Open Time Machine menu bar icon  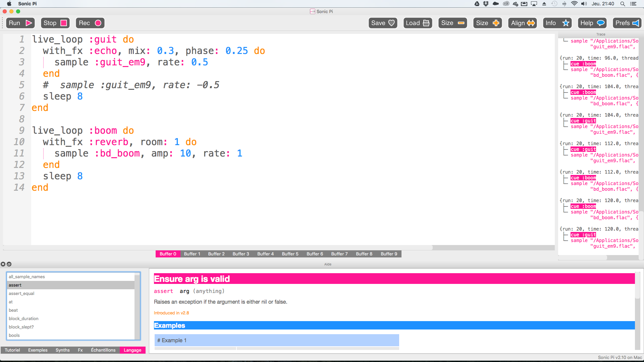[x=554, y=4]
